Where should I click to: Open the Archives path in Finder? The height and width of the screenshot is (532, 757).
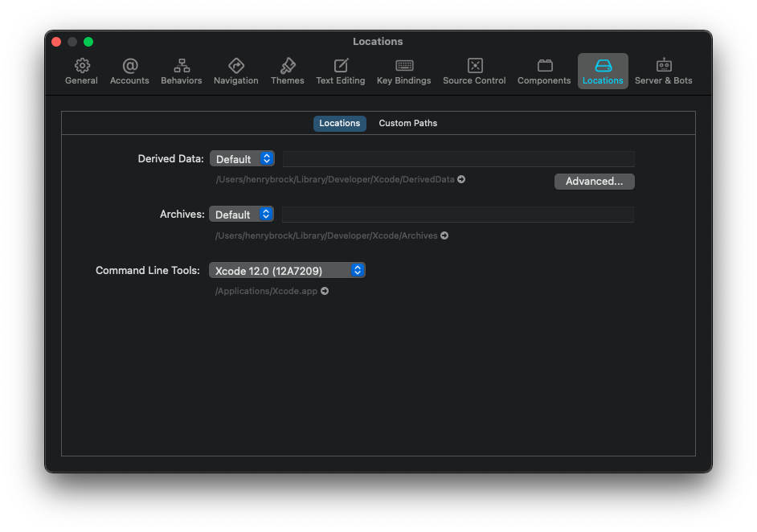444,235
